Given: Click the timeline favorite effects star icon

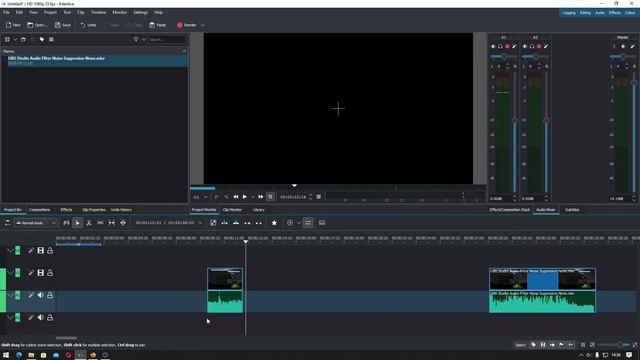Looking at the screenshot, I should click(x=274, y=223).
